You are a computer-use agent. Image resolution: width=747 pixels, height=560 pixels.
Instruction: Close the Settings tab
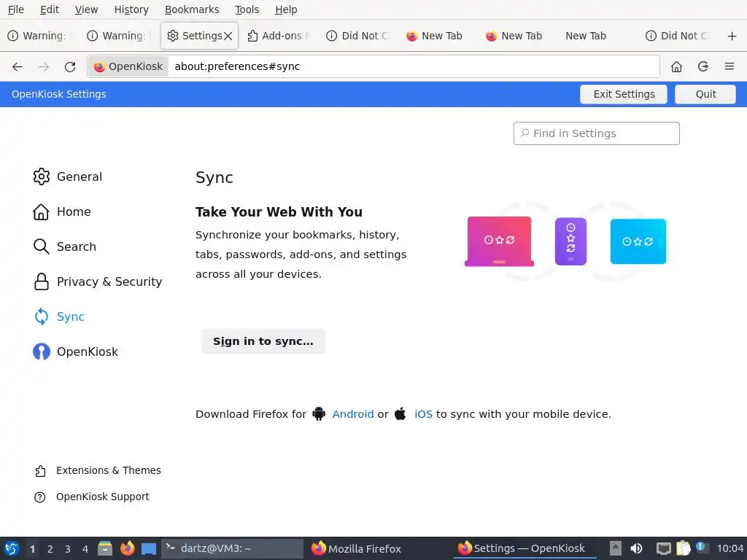click(228, 36)
